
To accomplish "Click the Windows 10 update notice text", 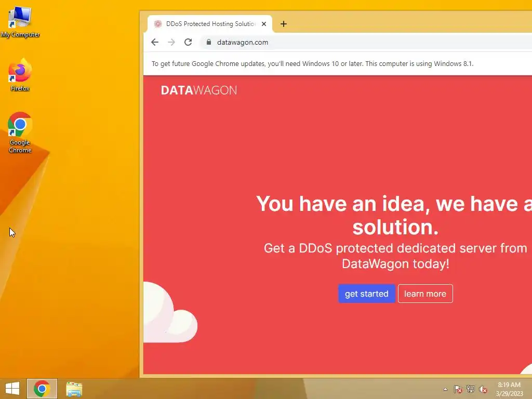I will (x=312, y=64).
